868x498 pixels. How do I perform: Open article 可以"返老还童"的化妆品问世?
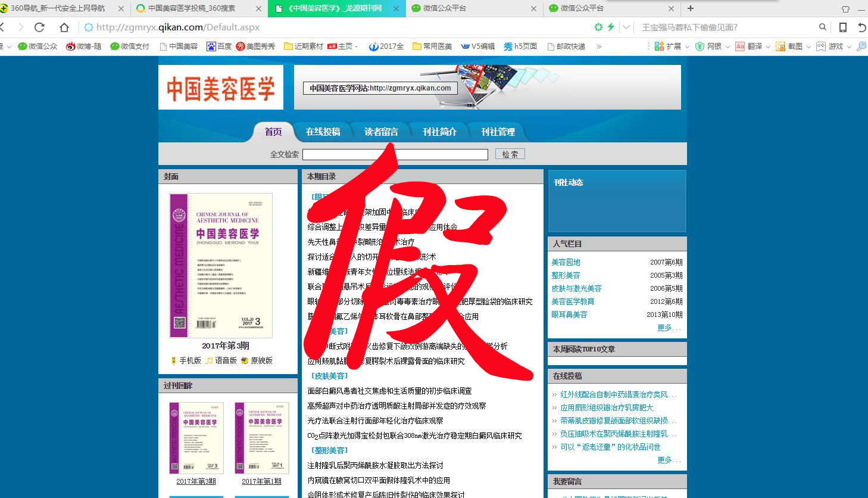tap(610, 447)
